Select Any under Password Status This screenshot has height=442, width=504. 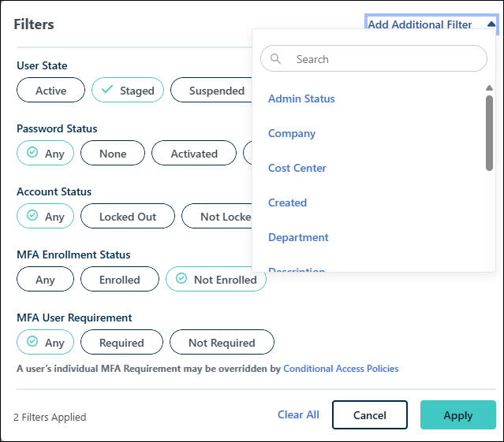click(46, 154)
